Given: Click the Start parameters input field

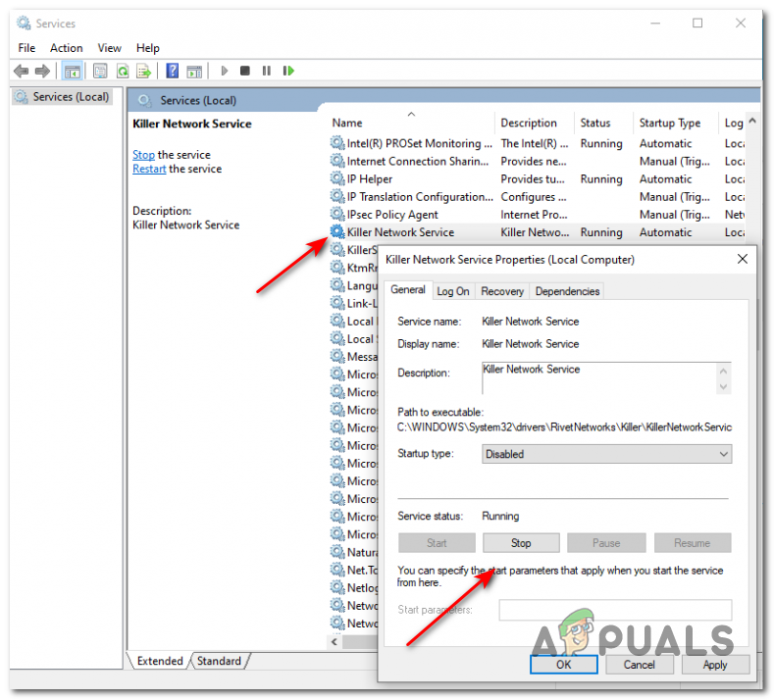Looking at the screenshot, I should coord(615,610).
